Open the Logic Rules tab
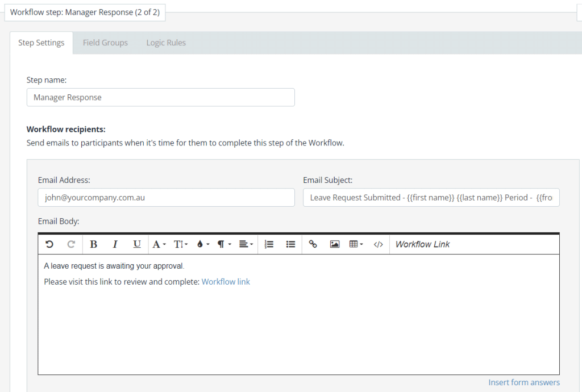The width and height of the screenshot is (582, 392). tap(165, 42)
